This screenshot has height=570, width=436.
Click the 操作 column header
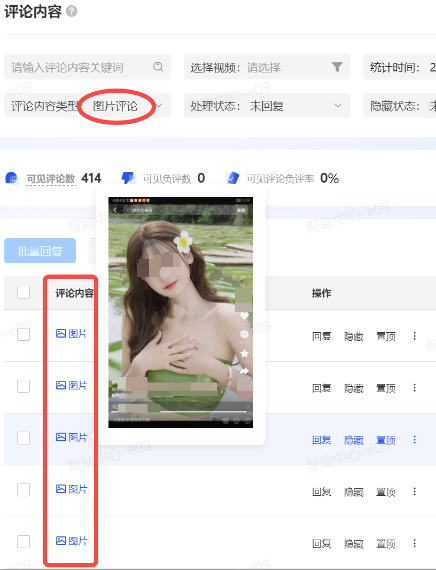pos(321,293)
